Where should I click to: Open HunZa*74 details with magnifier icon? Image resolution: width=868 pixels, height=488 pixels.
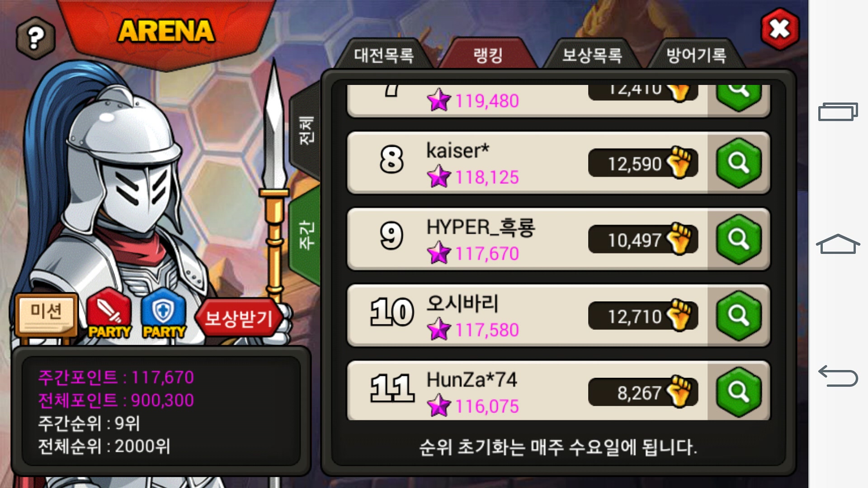pyautogui.click(x=739, y=392)
